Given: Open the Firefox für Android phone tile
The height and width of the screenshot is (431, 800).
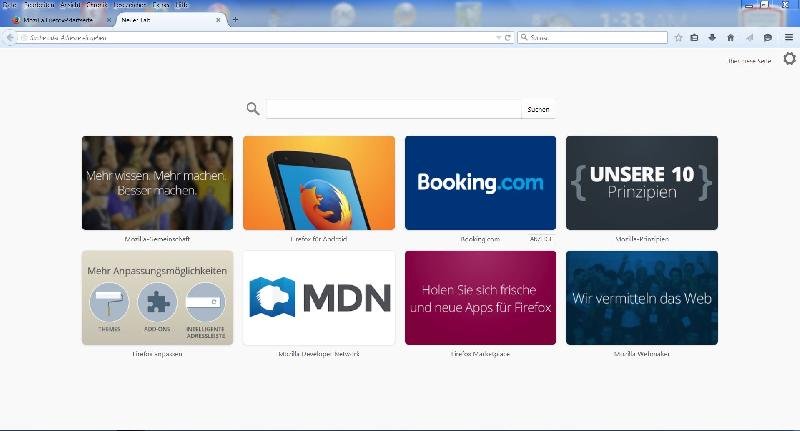Looking at the screenshot, I should (x=319, y=183).
